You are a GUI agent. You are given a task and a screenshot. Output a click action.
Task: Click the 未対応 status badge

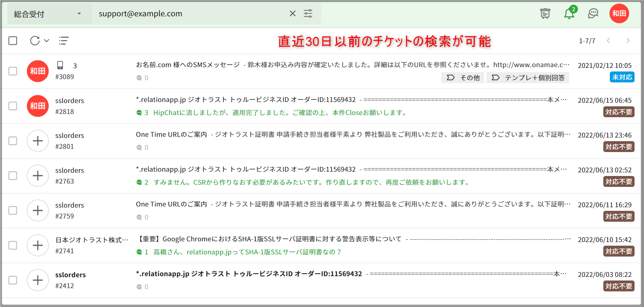pos(622,77)
